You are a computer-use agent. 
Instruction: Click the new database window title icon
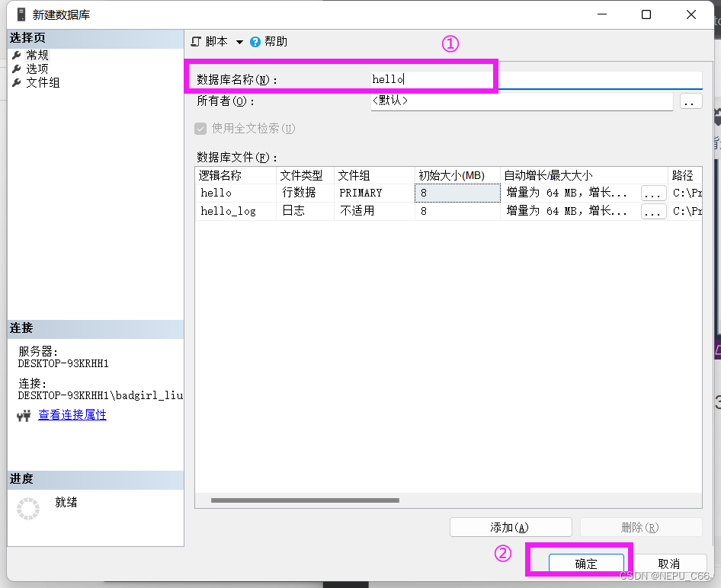click(21, 14)
